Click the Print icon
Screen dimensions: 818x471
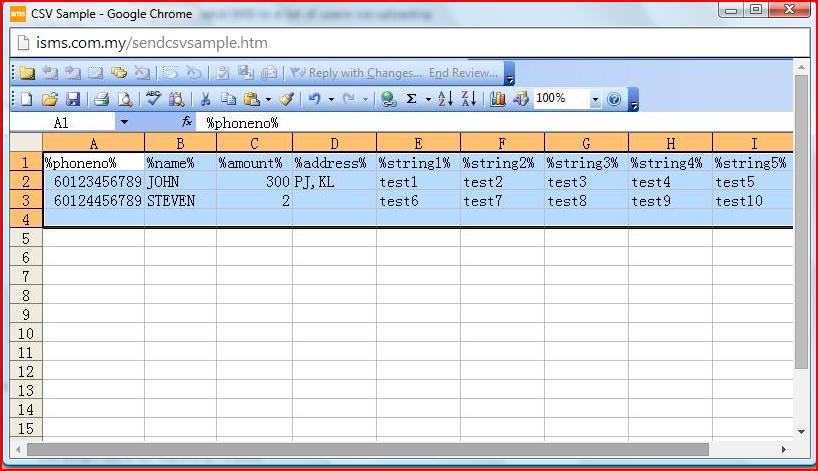(101, 99)
